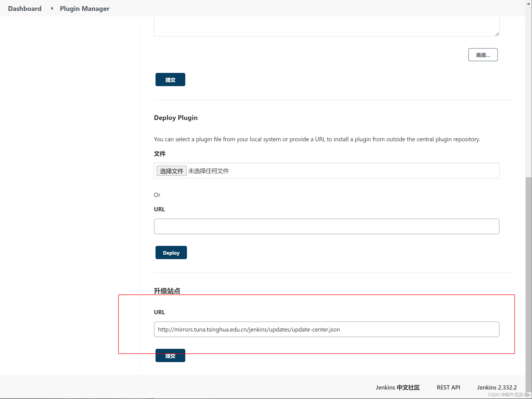
Task: Click the Jenkins 2.332.2 version link
Action: [x=497, y=387]
